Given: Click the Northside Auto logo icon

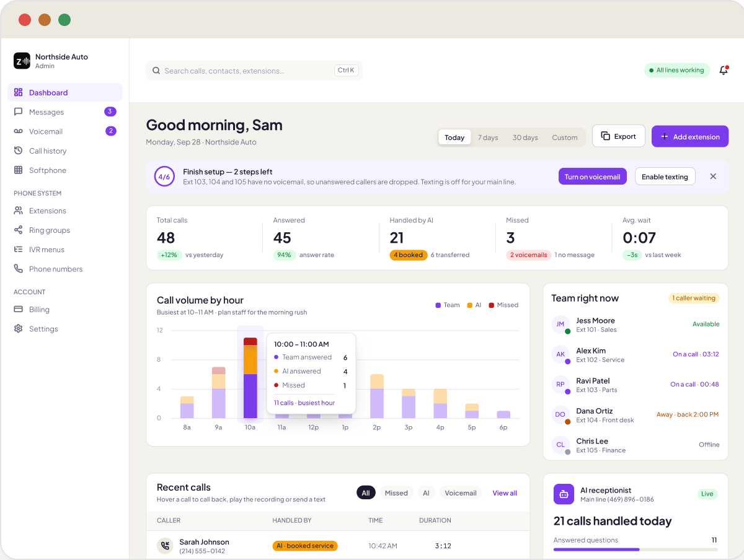Looking at the screenshot, I should tap(22, 61).
